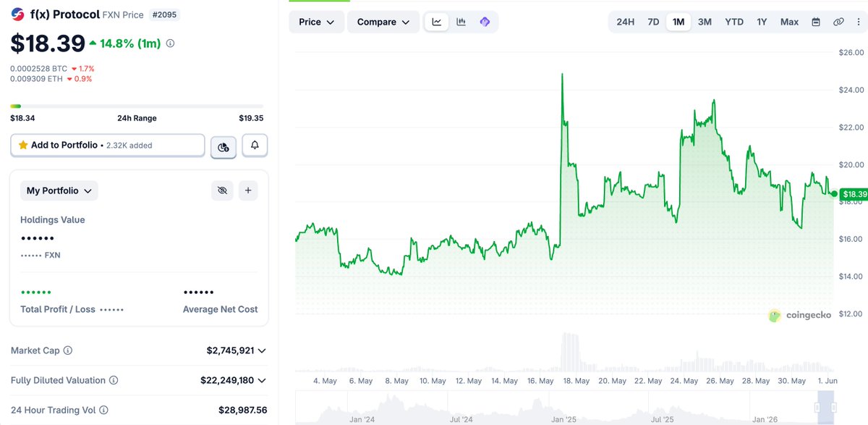Image resolution: width=868 pixels, height=425 pixels.
Task: Open the My Portfolio dropdown
Action: [59, 190]
